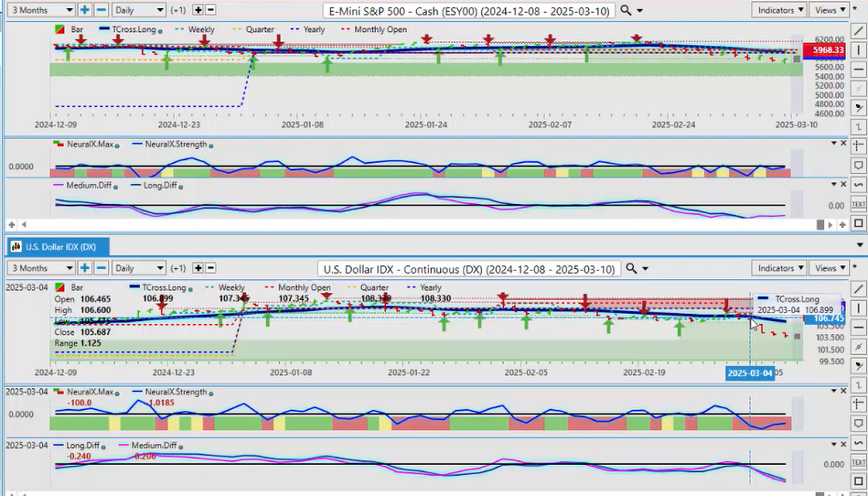Close the NeuralX panel in the top chart
Image resolution: width=868 pixels, height=496 pixels.
click(844, 144)
